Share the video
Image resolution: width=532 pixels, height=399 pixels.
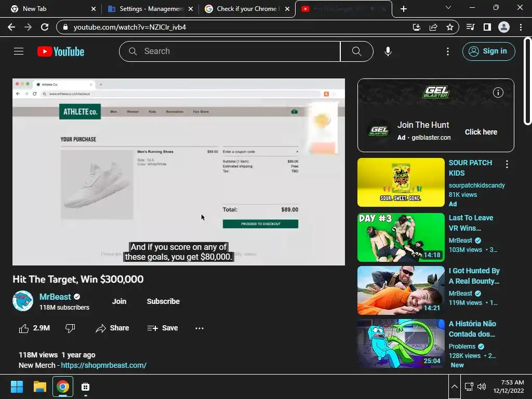pos(112,328)
